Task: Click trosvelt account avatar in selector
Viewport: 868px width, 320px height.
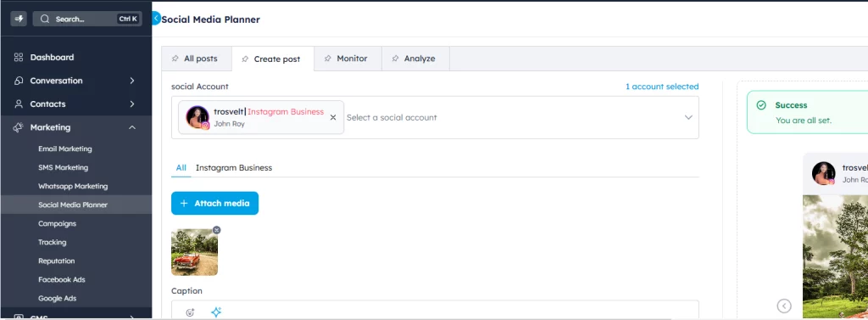Action: tap(198, 118)
